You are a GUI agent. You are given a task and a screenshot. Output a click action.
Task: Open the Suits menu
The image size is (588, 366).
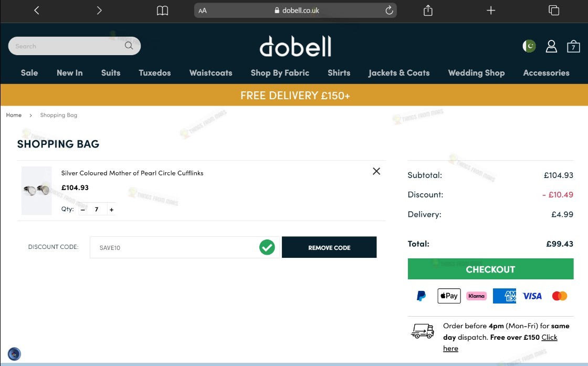tap(111, 73)
